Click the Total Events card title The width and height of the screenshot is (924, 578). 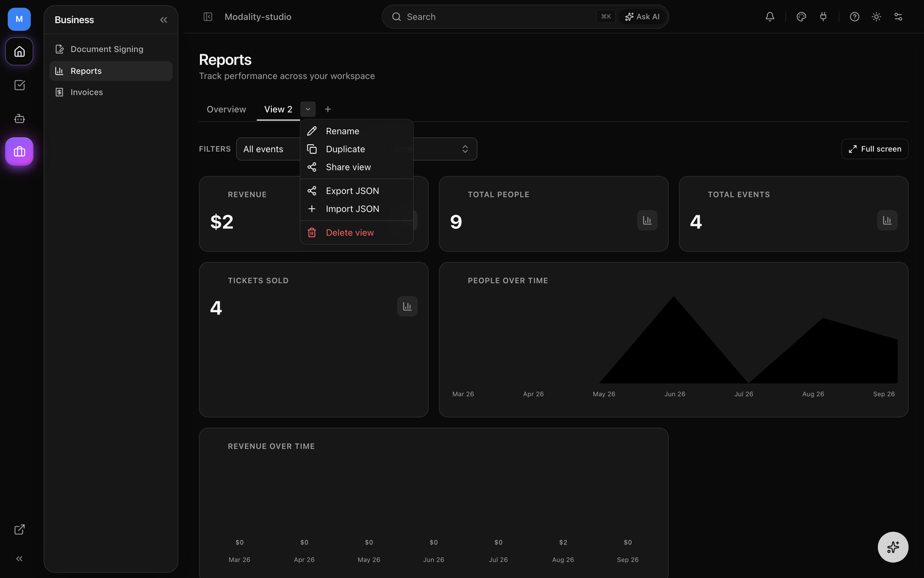739,195
